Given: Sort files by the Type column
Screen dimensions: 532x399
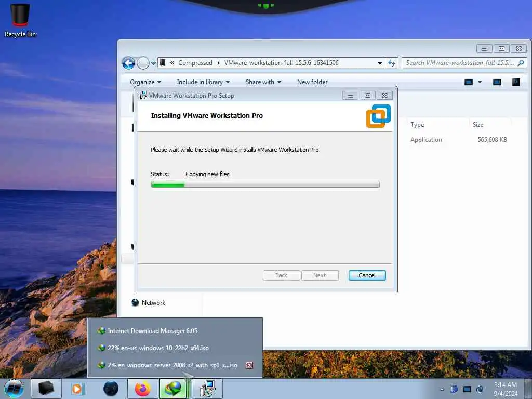Looking at the screenshot, I should (x=417, y=125).
